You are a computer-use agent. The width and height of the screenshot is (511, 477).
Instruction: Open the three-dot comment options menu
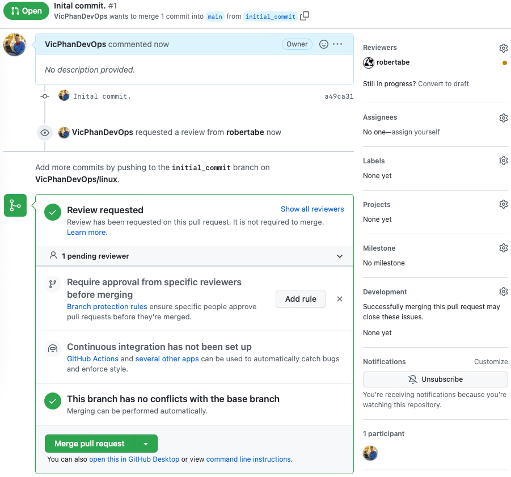pos(337,44)
